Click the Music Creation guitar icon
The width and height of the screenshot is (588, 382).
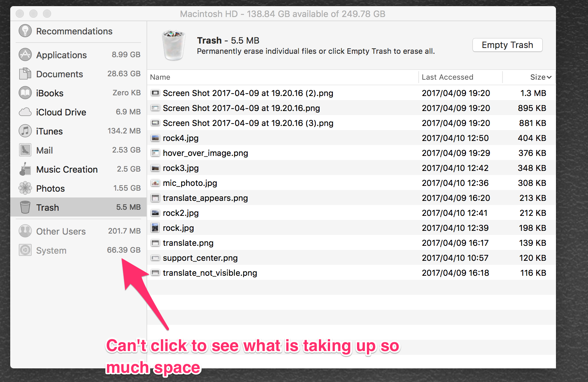pyautogui.click(x=25, y=169)
